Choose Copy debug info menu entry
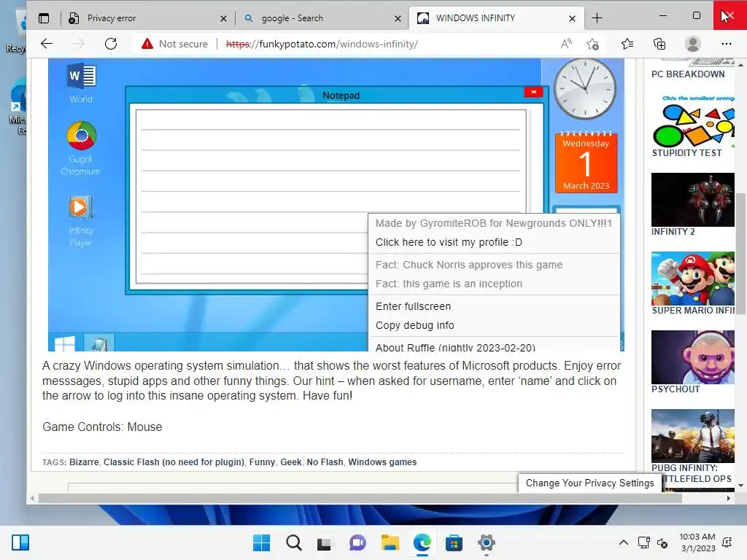 (414, 325)
